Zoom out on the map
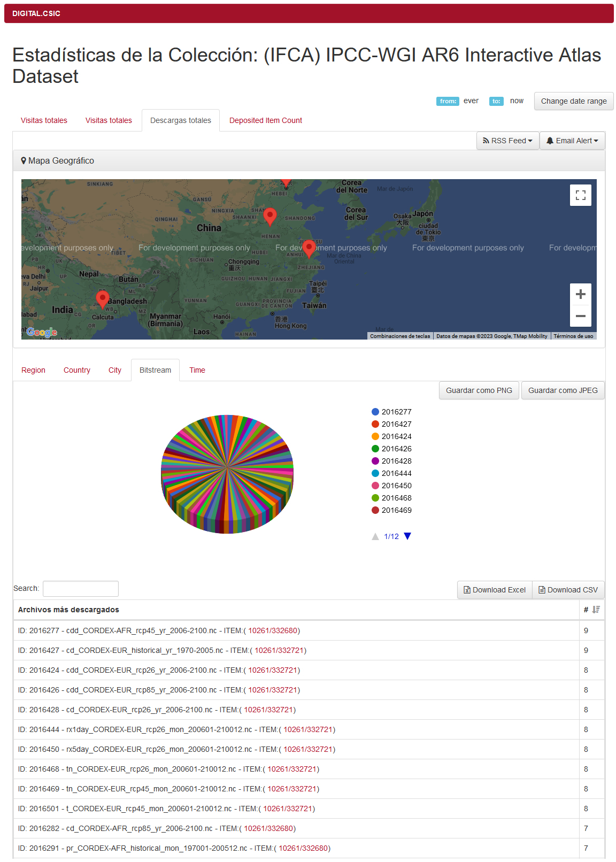This screenshot has width=616, height=862. coord(580,316)
